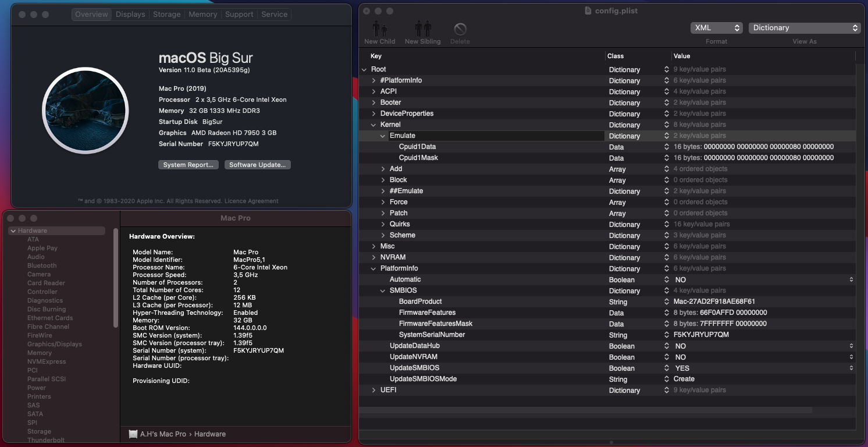Expand the DeviceProperties dictionary

[373, 113]
